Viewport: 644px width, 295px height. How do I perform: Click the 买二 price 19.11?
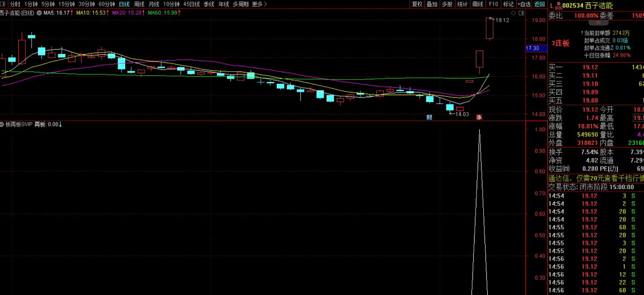[589, 75]
